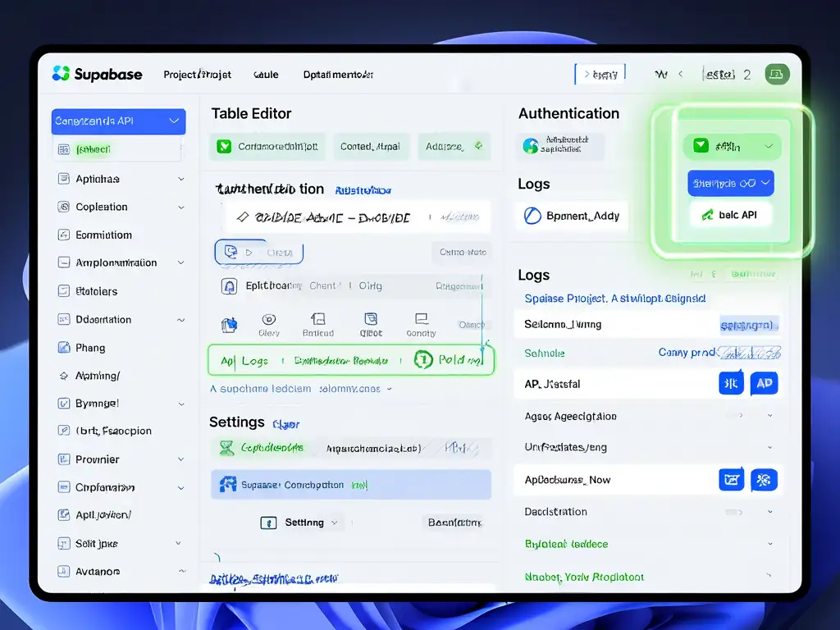Click the first Table Editor tab with green icon
Screen dimensions: 840x630
click(x=267, y=146)
